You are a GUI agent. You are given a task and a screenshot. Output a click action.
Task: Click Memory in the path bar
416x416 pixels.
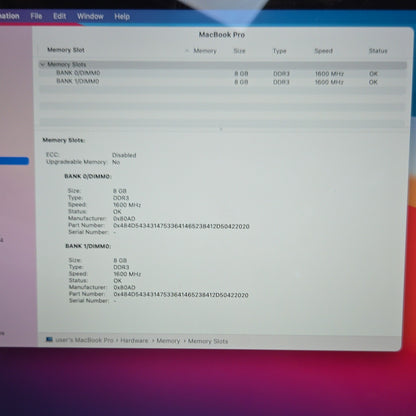coord(168,341)
